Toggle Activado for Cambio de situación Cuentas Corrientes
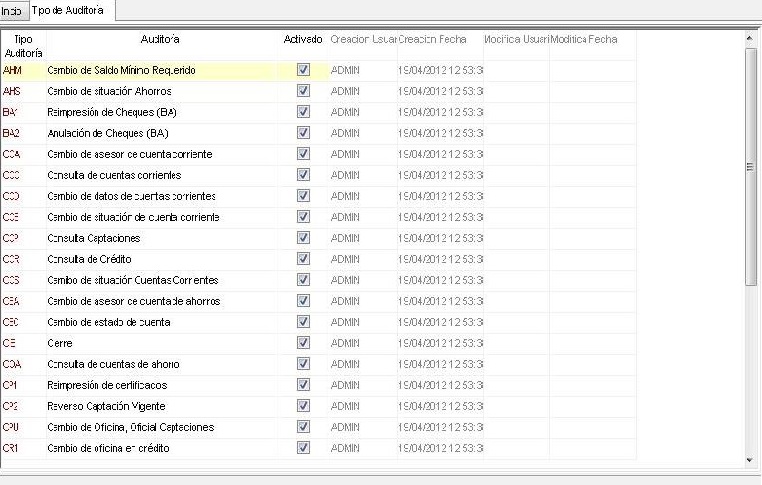762x485 pixels. [303, 280]
